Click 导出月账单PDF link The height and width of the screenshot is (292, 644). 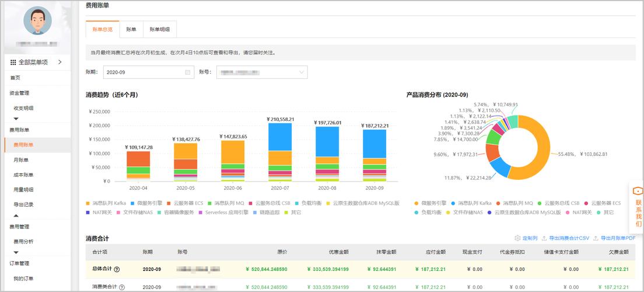(618, 238)
